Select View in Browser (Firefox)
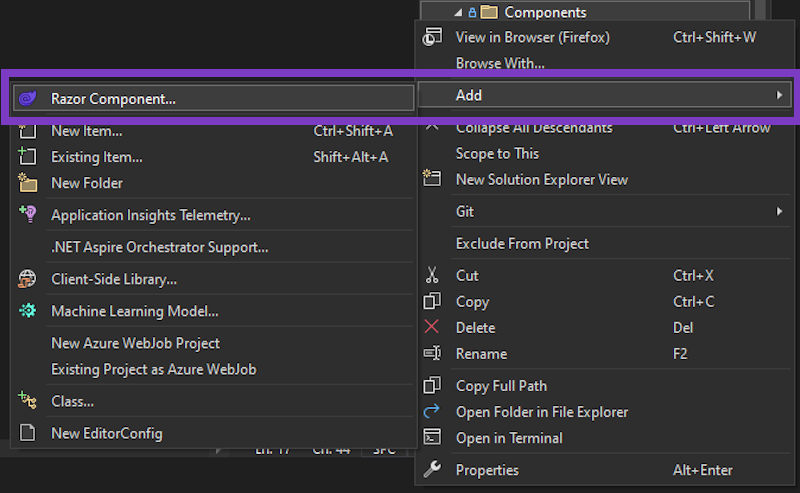Image resolution: width=800 pixels, height=493 pixels. (x=532, y=37)
